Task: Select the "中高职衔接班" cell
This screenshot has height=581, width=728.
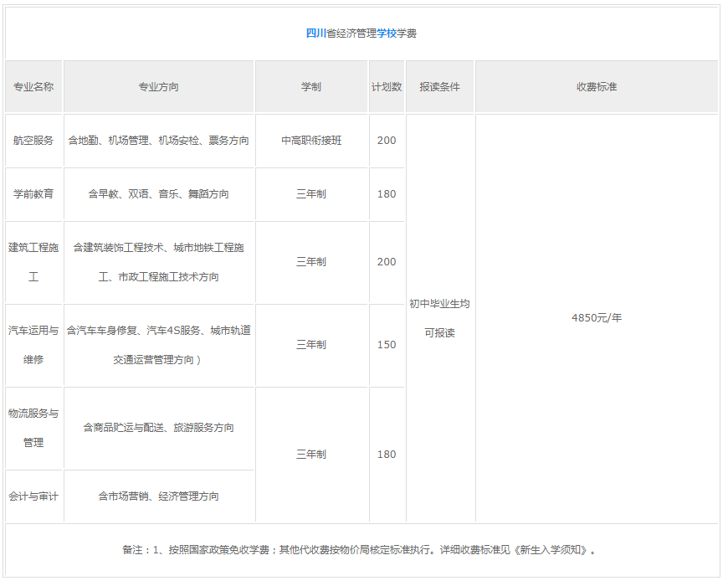Action: click(x=311, y=141)
